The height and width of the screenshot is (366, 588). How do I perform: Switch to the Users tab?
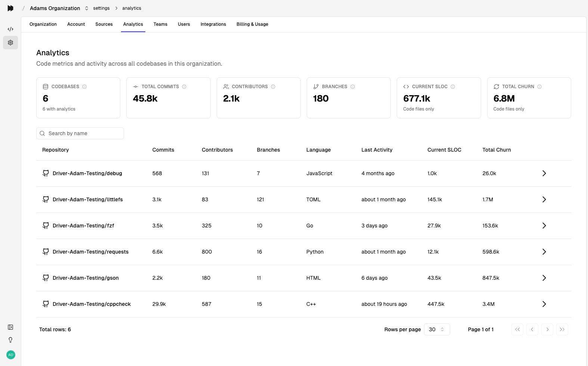pos(184,24)
